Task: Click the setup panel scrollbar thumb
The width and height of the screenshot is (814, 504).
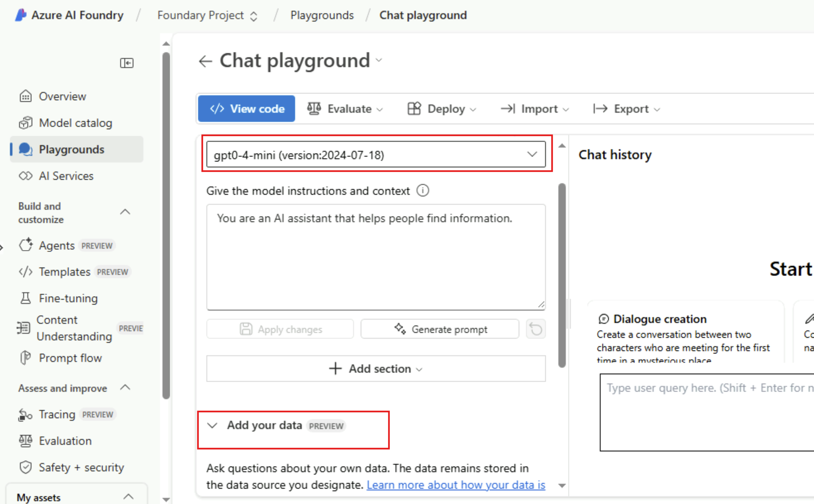Action: pos(562,275)
